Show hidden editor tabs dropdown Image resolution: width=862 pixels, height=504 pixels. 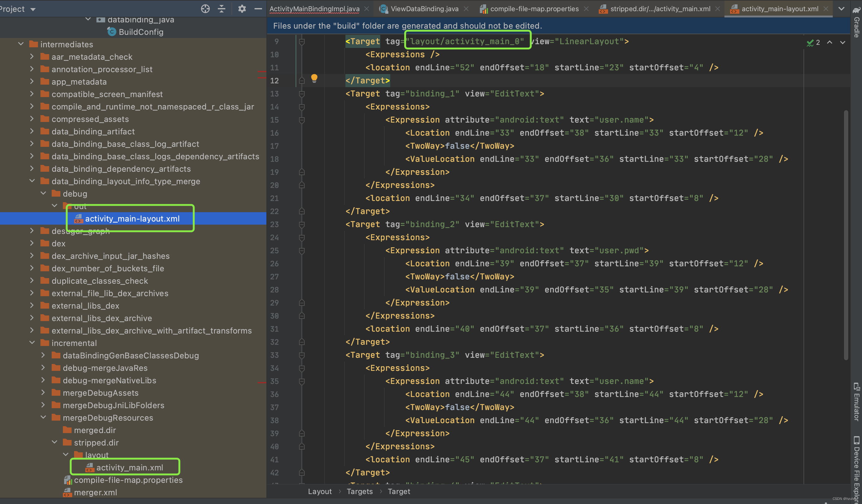click(x=841, y=9)
